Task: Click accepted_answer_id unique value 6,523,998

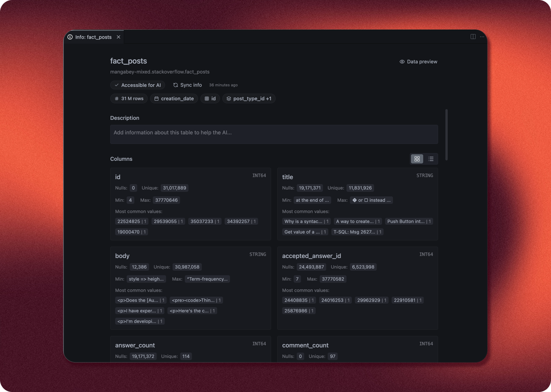Action: (363, 267)
